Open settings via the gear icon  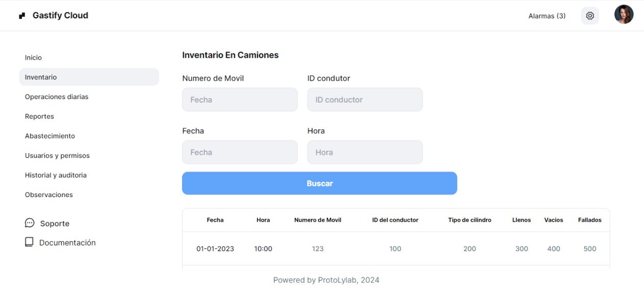[590, 16]
